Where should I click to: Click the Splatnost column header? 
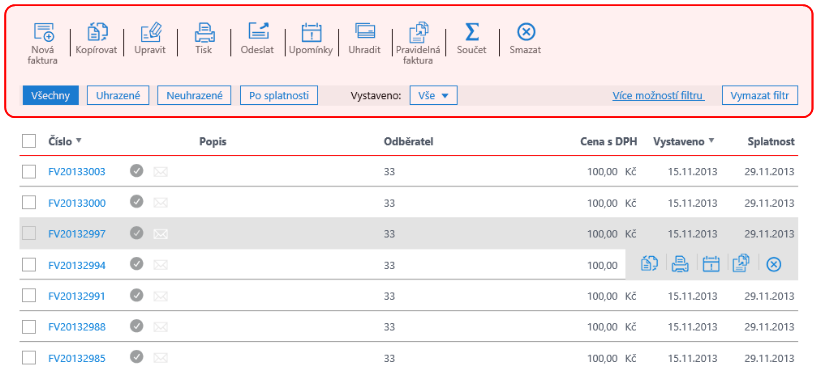[x=771, y=141]
